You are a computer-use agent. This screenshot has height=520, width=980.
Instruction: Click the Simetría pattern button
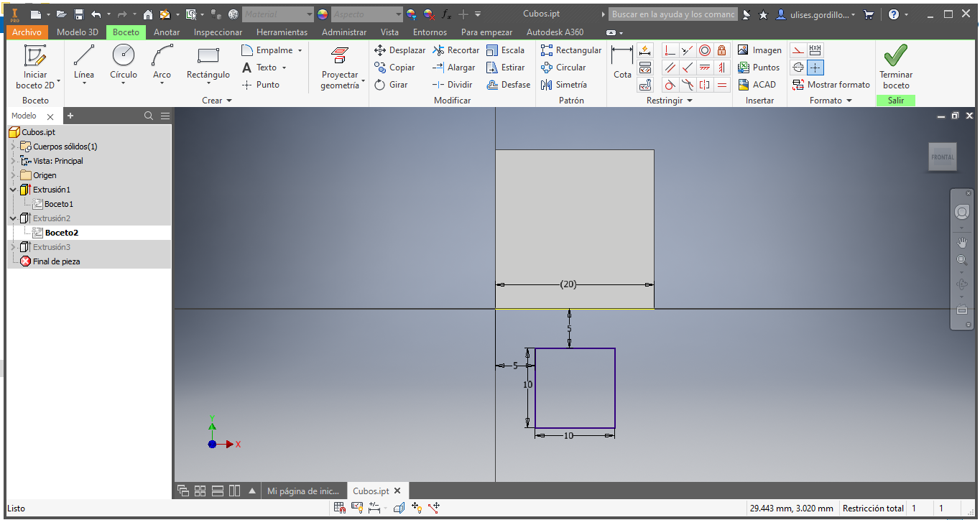coord(564,85)
